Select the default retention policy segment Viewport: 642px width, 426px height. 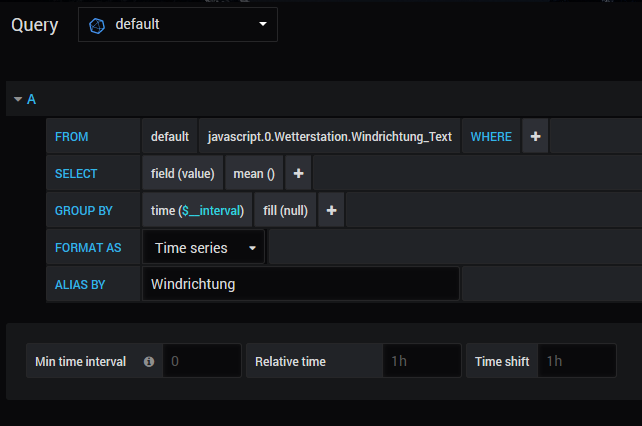pyautogui.click(x=170, y=136)
